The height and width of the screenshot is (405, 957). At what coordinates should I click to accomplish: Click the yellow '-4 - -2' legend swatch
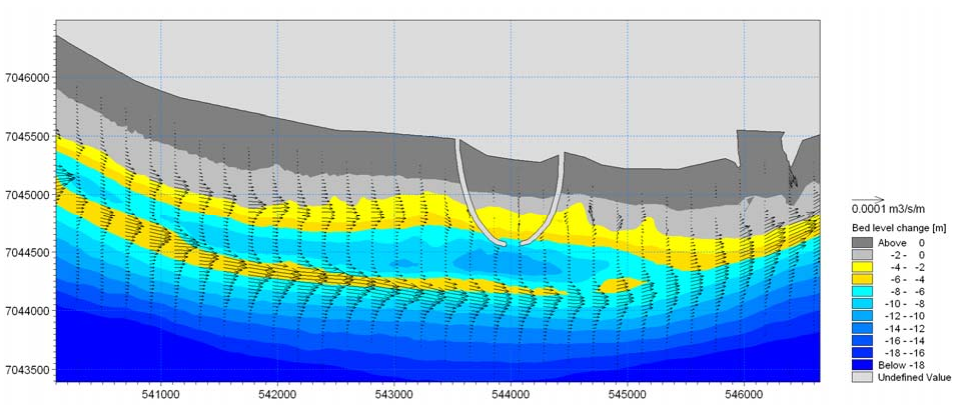pos(862,266)
